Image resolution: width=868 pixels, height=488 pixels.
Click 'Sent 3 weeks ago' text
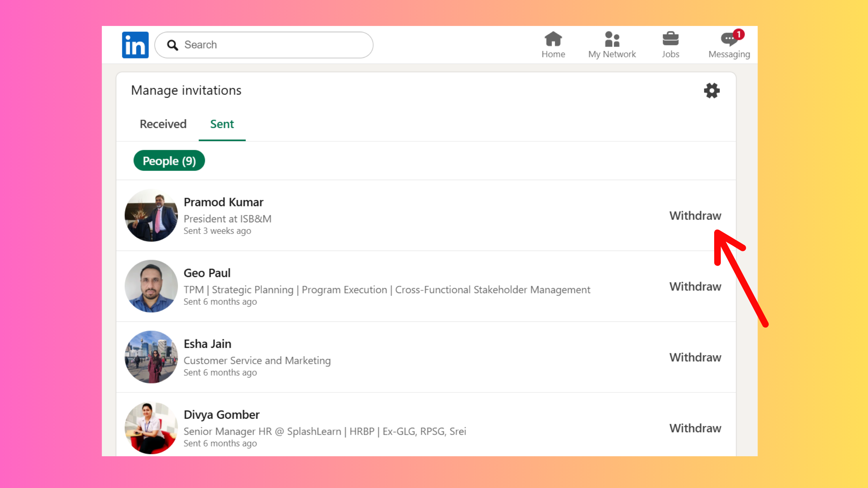pyautogui.click(x=217, y=231)
